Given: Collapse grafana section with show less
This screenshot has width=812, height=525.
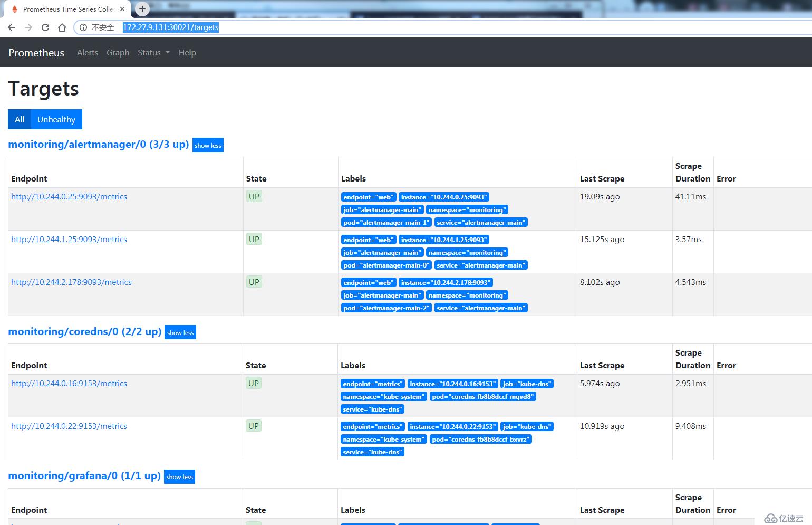Looking at the screenshot, I should (180, 477).
